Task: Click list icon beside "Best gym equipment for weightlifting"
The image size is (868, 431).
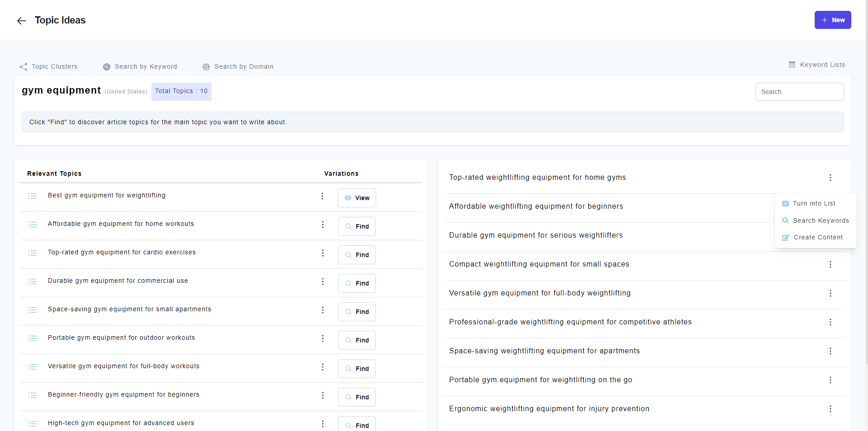Action: (x=32, y=196)
